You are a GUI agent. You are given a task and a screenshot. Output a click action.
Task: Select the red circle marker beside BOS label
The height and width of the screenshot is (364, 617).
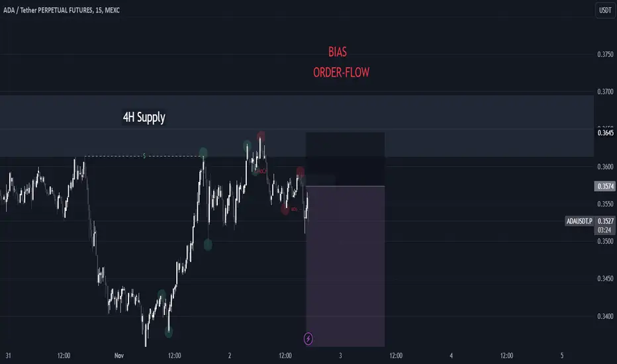(285, 209)
